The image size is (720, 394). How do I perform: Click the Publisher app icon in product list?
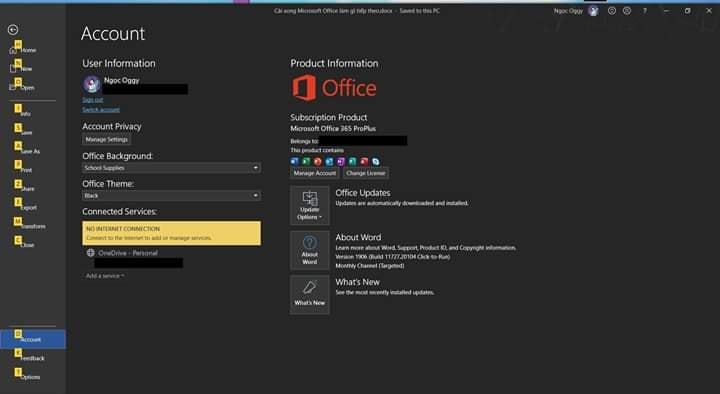pyautogui.click(x=352, y=161)
